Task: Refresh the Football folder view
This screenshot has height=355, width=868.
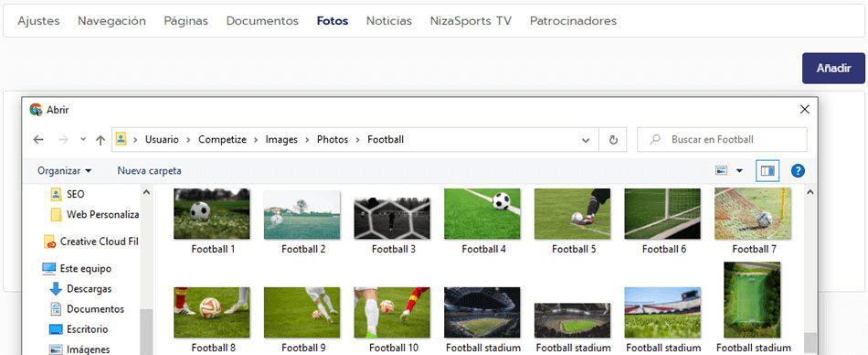Action: [x=613, y=140]
